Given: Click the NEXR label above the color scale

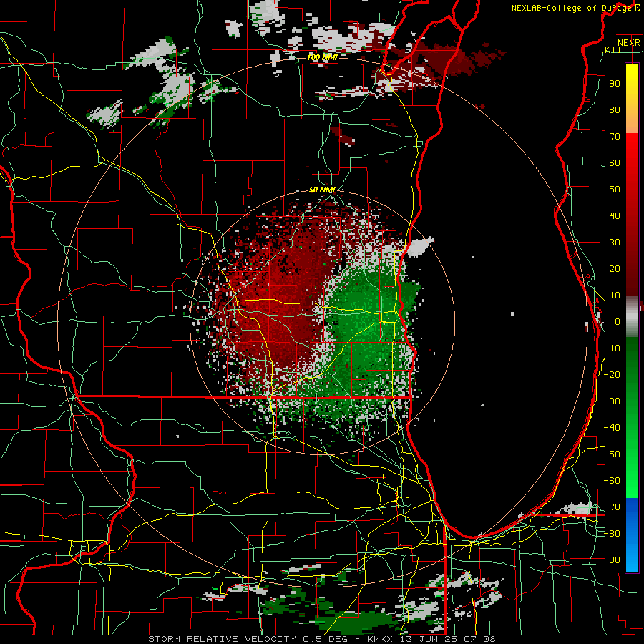Looking at the screenshot, I should [x=628, y=43].
